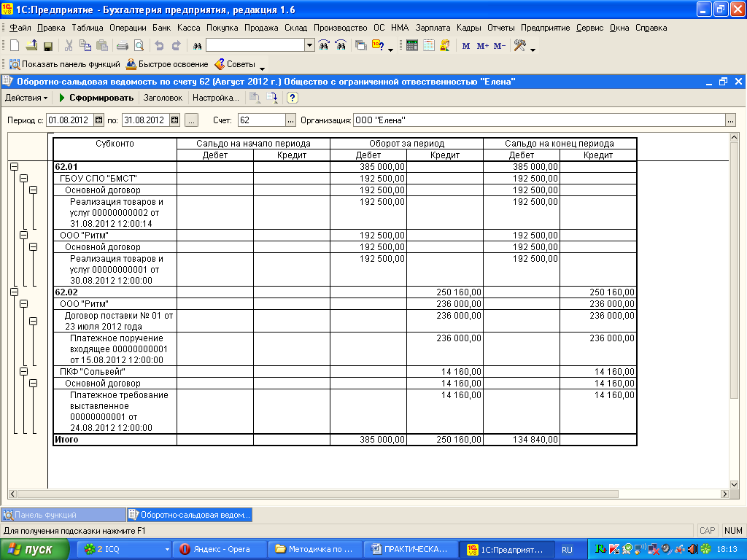Click Организация field ... select button

click(730, 120)
